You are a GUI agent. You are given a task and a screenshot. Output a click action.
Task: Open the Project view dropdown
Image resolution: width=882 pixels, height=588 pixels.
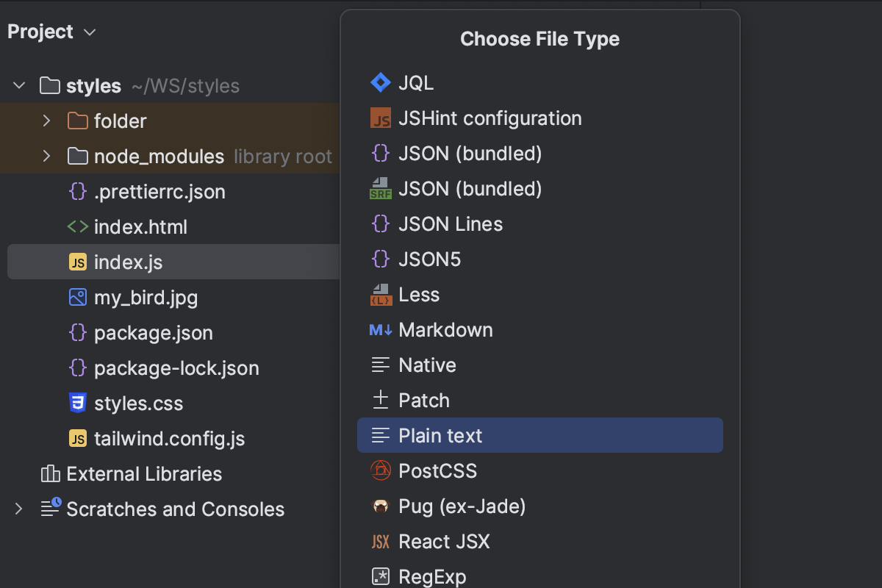point(88,32)
